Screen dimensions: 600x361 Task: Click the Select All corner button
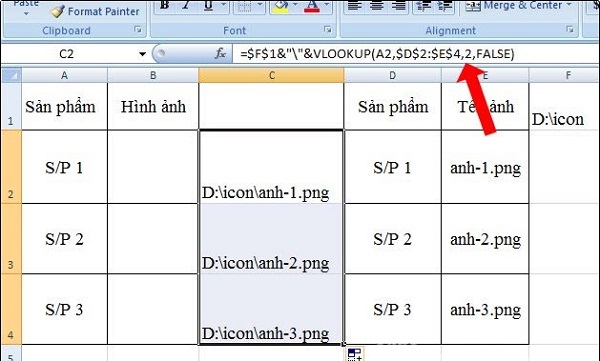(x=11, y=75)
